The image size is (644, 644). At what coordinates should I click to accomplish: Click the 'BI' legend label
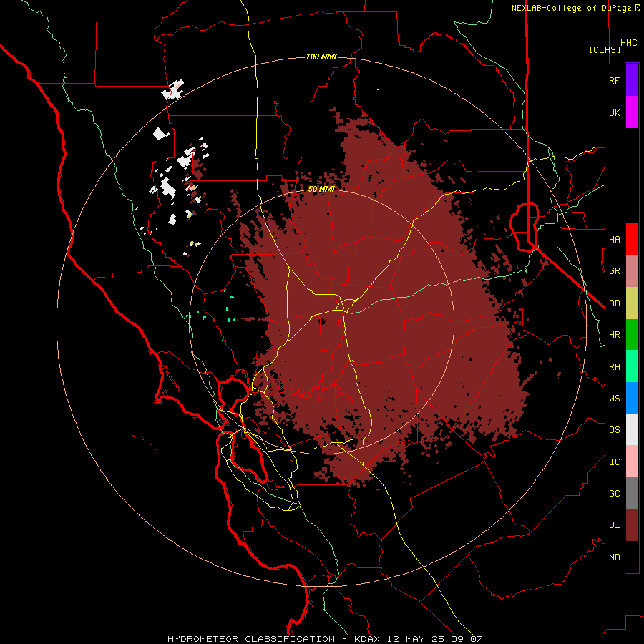(x=614, y=525)
